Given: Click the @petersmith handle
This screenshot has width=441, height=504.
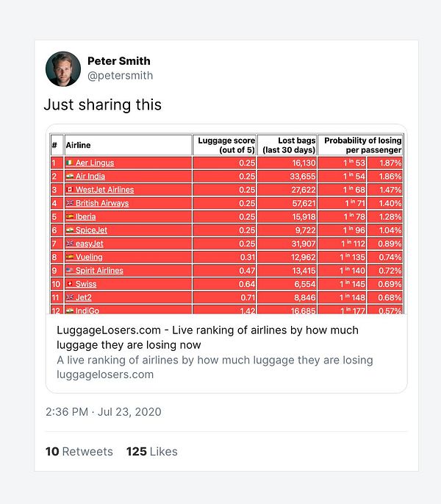Looking at the screenshot, I should tap(121, 76).
